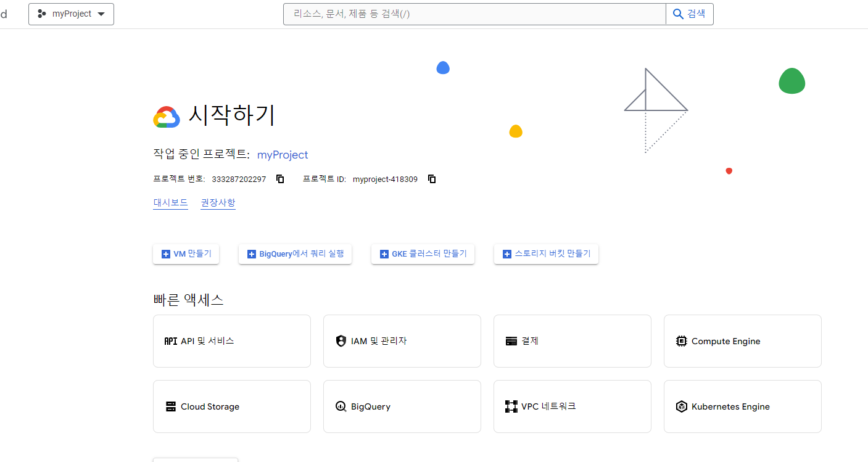Click the plus icon on 스토리지 버킷 만들기
The height and width of the screenshot is (462, 868).
(506, 254)
